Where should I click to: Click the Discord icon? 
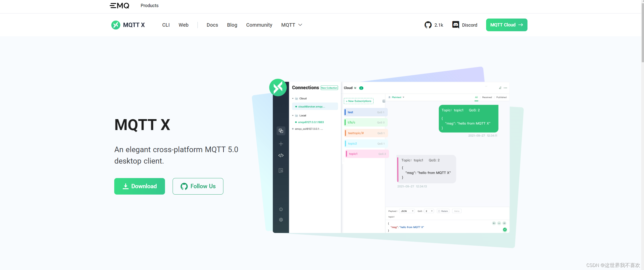(x=456, y=25)
